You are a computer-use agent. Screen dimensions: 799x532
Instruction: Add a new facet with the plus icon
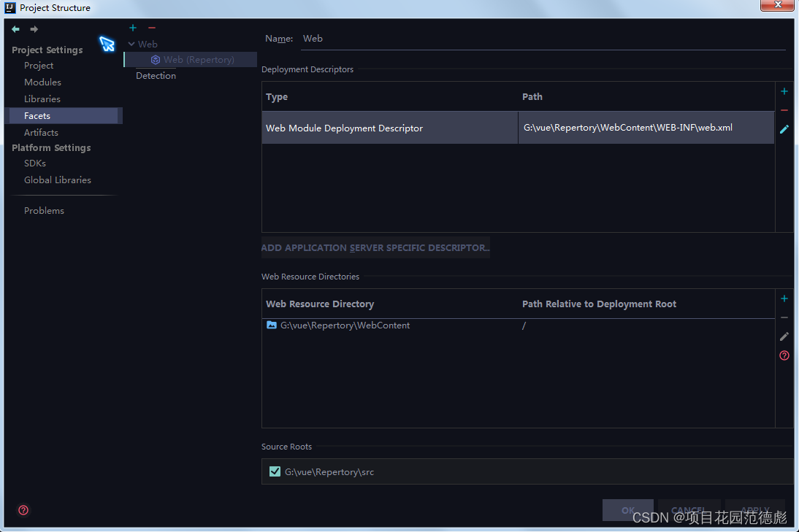133,28
